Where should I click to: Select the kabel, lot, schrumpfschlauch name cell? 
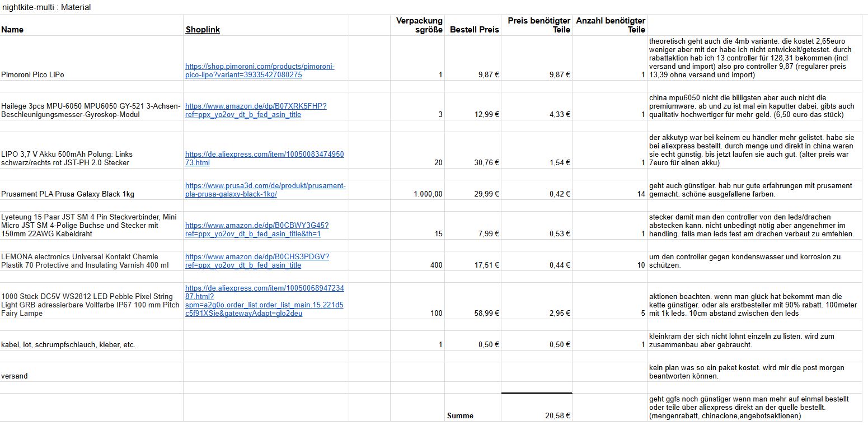coord(68,344)
